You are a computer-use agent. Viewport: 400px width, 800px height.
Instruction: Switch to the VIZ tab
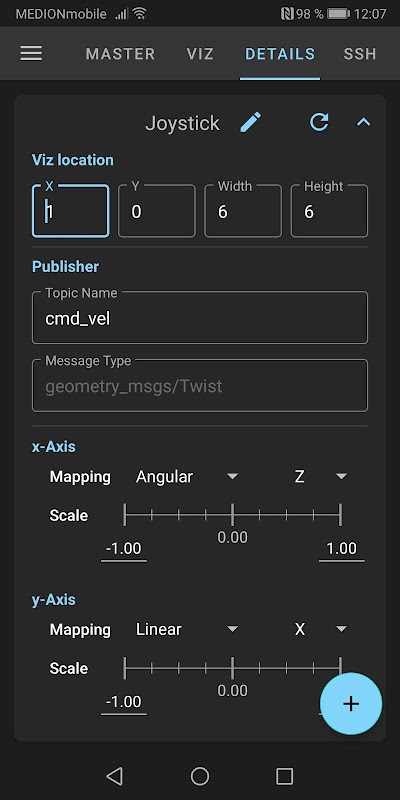200,54
